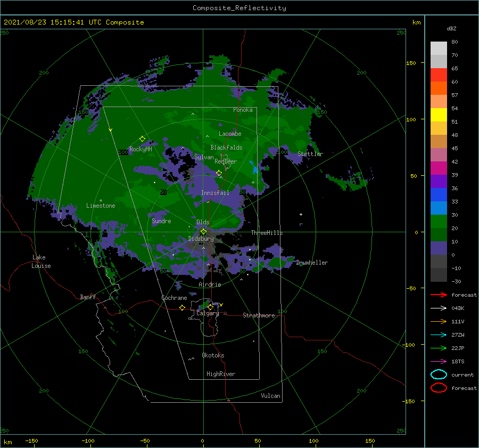Click the yellow diamond marker beside RockyMH
Viewport: 479px width, 448px height.
point(142,139)
